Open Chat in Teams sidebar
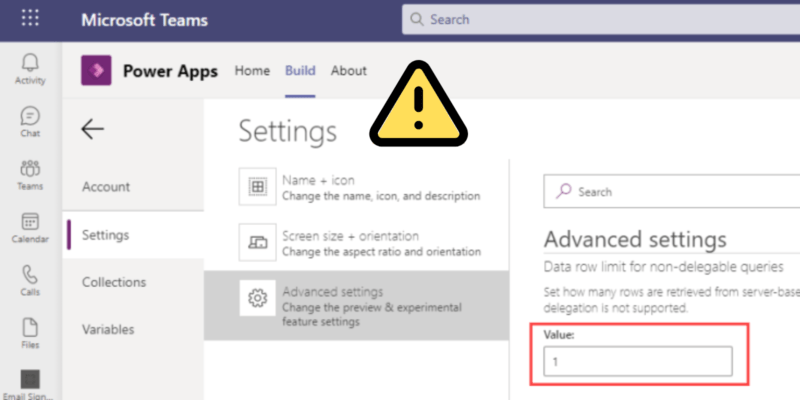 tap(30, 121)
